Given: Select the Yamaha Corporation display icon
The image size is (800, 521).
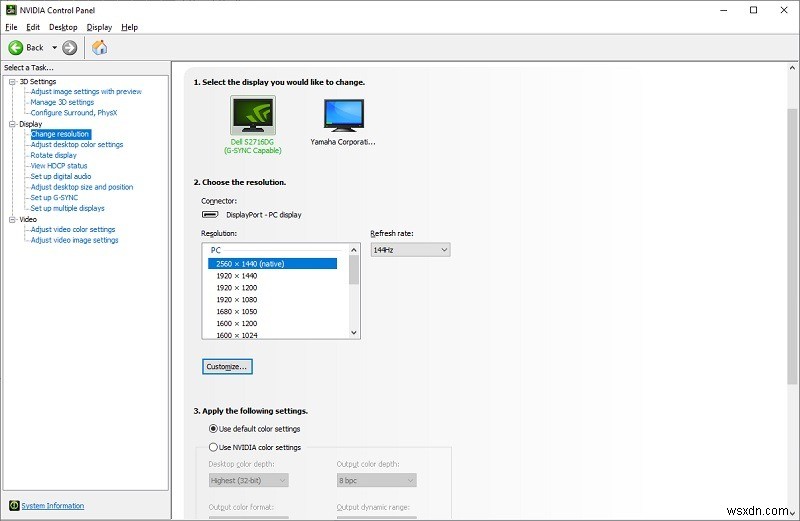Looking at the screenshot, I should pos(343,114).
